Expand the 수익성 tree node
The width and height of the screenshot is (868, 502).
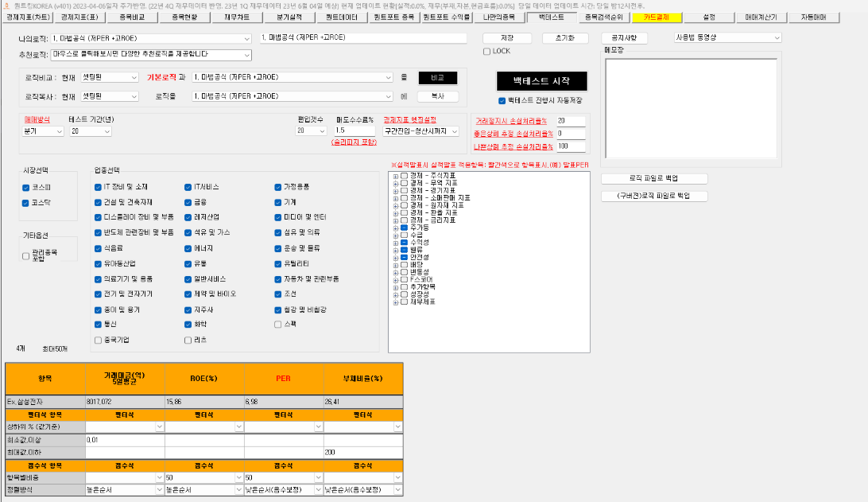point(395,243)
